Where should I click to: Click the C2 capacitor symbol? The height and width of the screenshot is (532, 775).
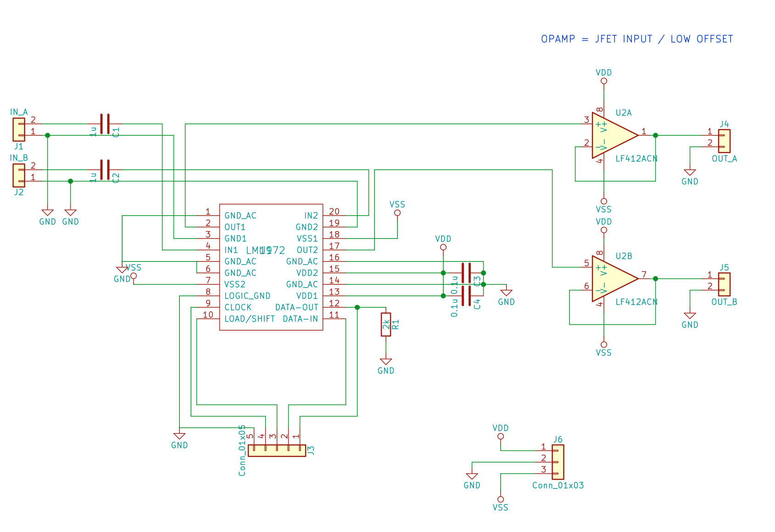point(105,170)
